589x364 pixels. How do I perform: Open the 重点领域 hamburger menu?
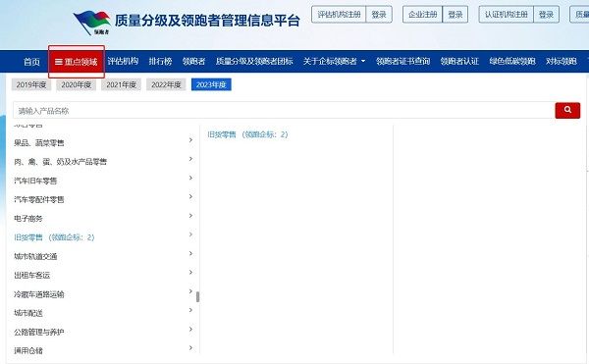tap(77, 62)
